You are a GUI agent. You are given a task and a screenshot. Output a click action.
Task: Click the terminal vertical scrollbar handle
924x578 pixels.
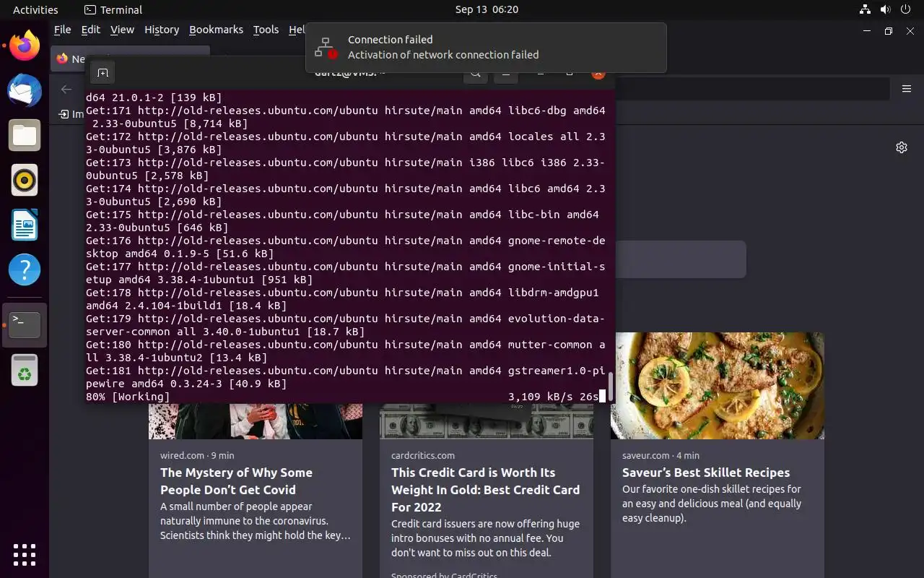(x=611, y=387)
